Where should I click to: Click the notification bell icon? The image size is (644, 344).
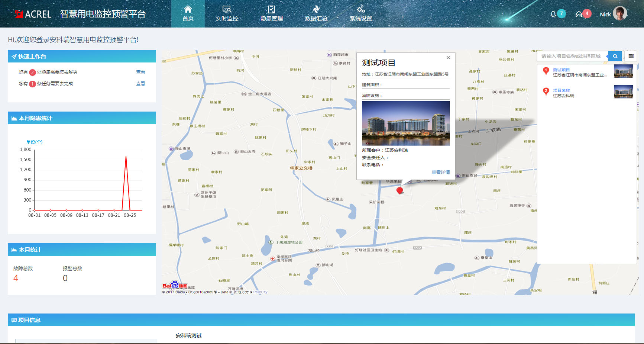[553, 14]
